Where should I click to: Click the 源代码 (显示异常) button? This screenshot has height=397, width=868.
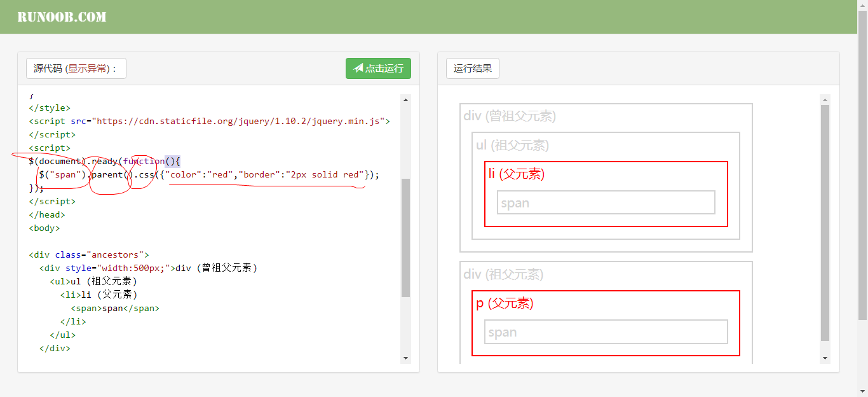(x=76, y=69)
